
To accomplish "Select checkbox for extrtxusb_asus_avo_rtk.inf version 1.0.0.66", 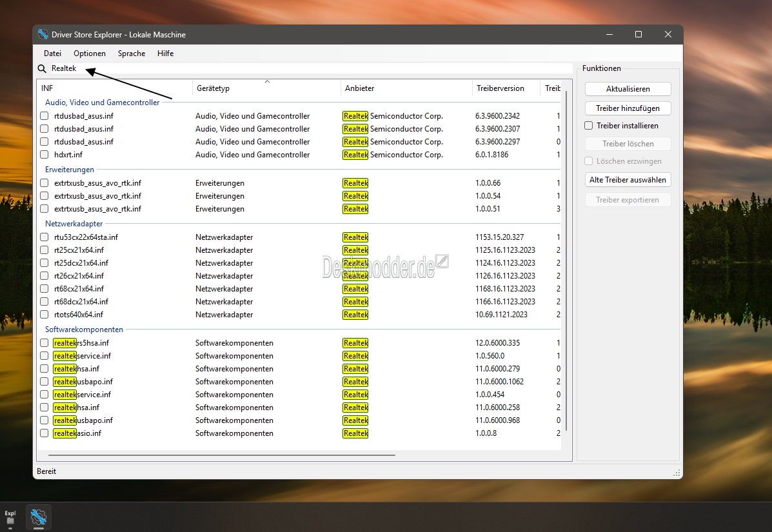I will click(45, 183).
